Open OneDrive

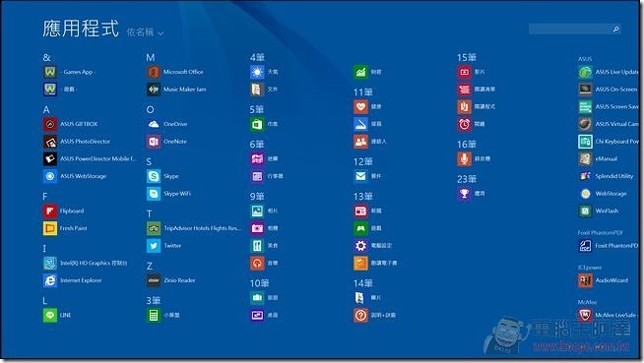coord(167,124)
